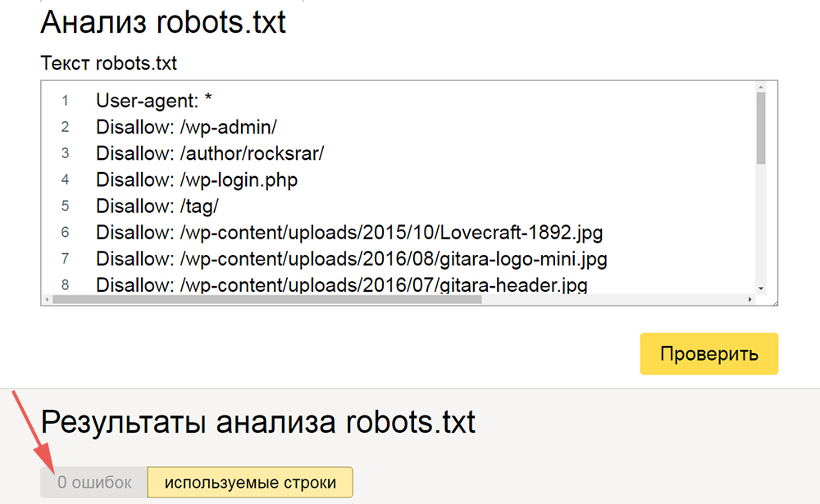This screenshot has width=820, height=504.
Task: Click the "Текст robots.txt" field label
Action: click(x=108, y=63)
